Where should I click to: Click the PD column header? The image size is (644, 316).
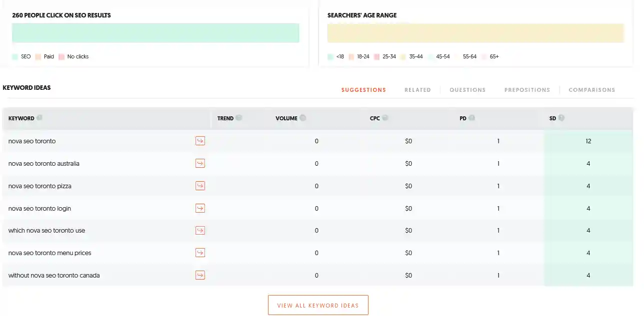[x=463, y=118]
